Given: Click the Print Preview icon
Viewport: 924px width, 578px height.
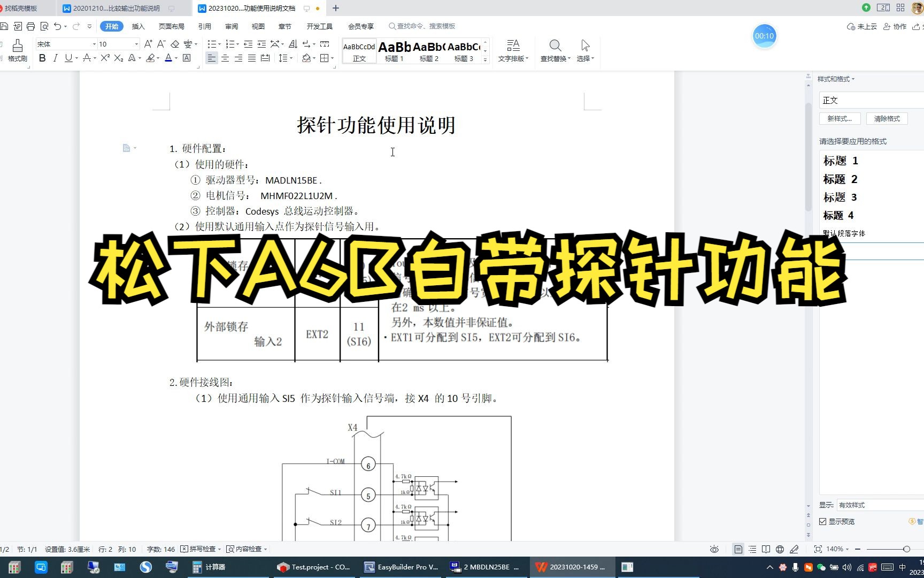Looking at the screenshot, I should (44, 26).
